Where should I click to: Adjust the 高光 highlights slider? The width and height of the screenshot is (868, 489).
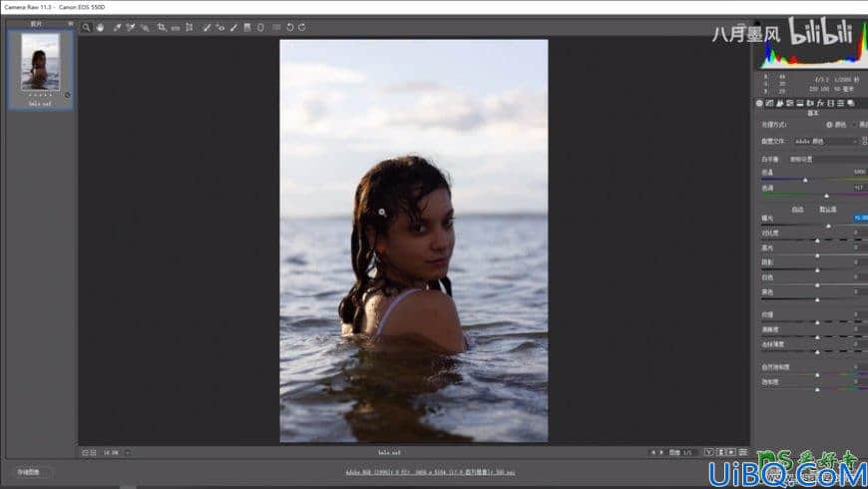coord(818,255)
